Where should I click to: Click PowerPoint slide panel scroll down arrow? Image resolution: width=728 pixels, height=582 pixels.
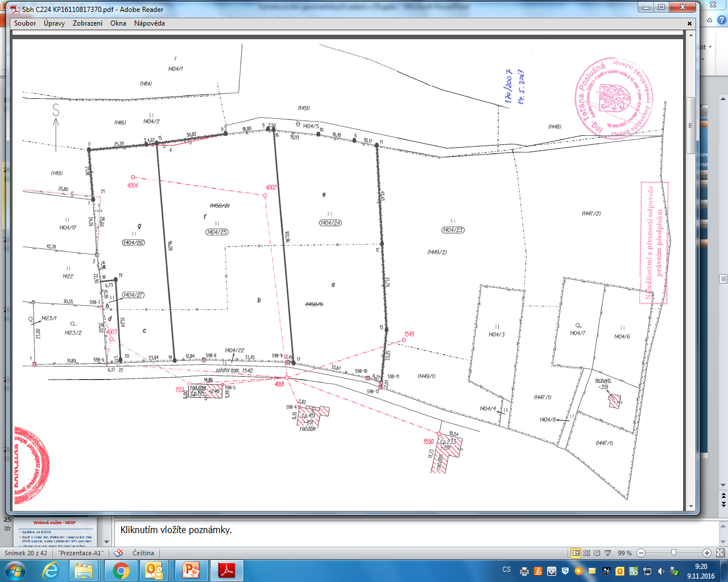pyautogui.click(x=106, y=542)
